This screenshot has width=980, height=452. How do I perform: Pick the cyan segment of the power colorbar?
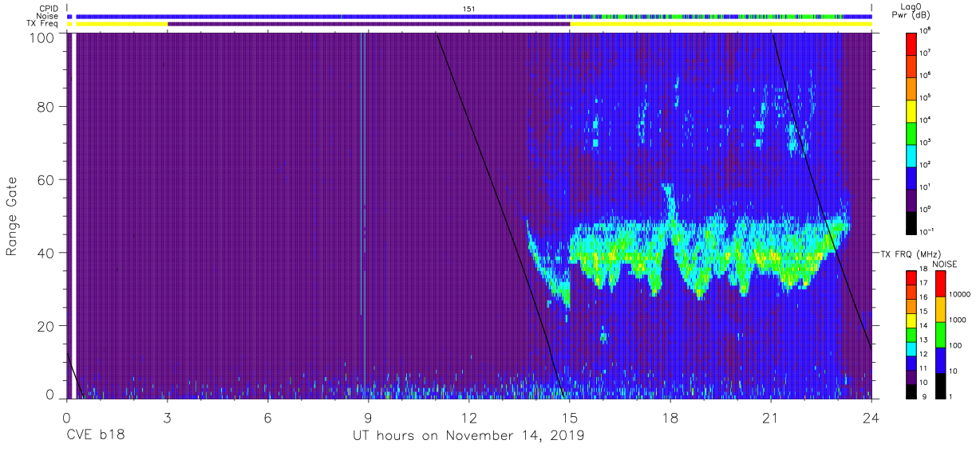coord(912,155)
